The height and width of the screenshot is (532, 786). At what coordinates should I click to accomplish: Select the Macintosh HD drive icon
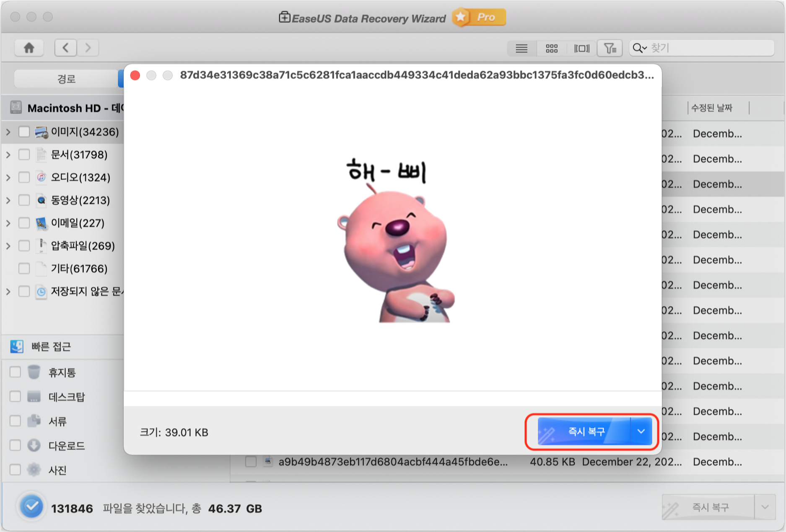click(16, 108)
